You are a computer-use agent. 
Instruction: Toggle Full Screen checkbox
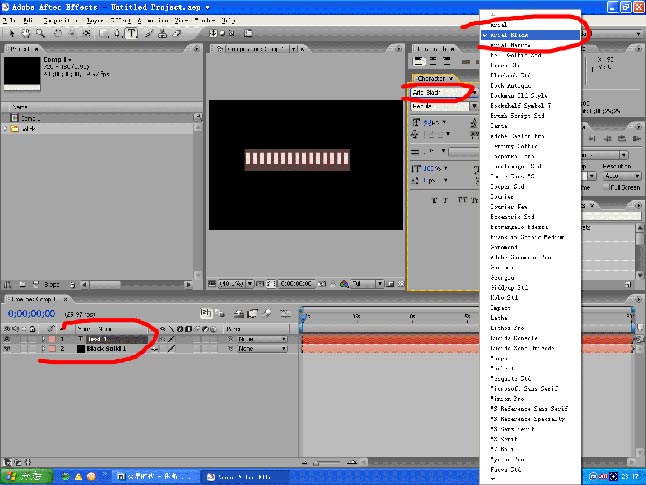[606, 187]
